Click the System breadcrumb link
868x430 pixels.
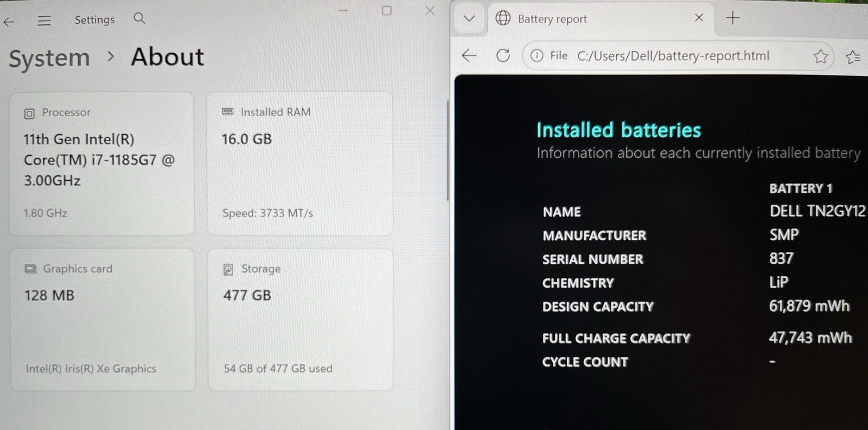point(49,58)
